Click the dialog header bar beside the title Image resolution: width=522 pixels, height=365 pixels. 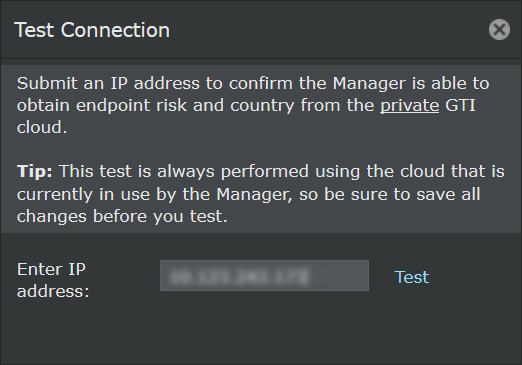pyautogui.click(x=327, y=30)
